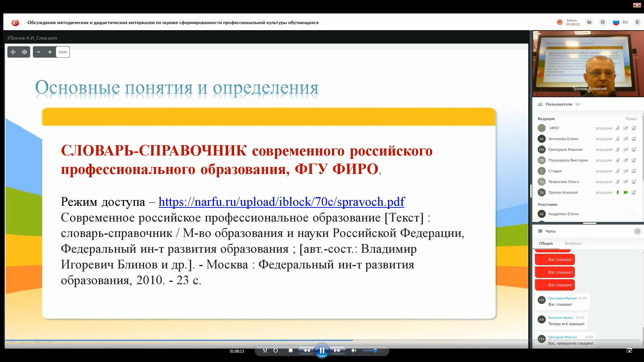Viewport: 644px width, 362px height.
Task: Click the ТА avatar of Трунов Алексей
Action: click(x=541, y=192)
